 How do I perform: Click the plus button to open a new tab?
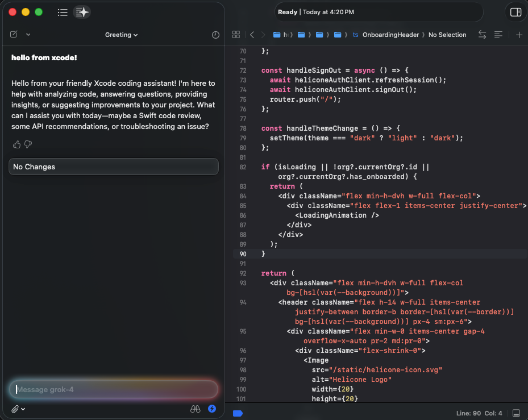pos(518,35)
